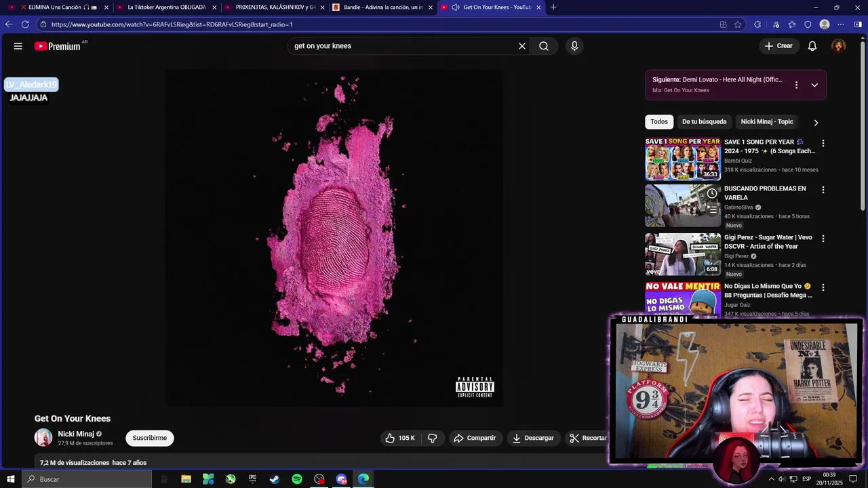Screen dimensions: 868x488
Task: Click the browser address bar URL
Action: 172,24
